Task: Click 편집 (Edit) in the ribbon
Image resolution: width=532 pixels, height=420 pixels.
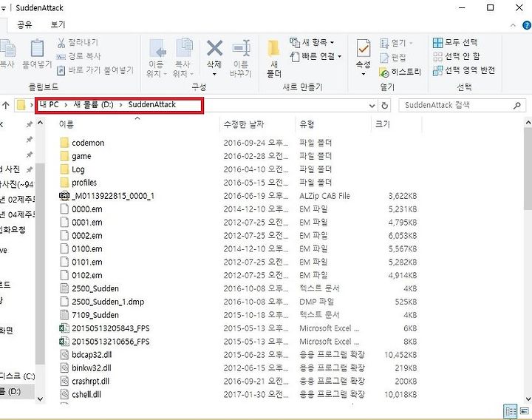Action: pos(393,58)
